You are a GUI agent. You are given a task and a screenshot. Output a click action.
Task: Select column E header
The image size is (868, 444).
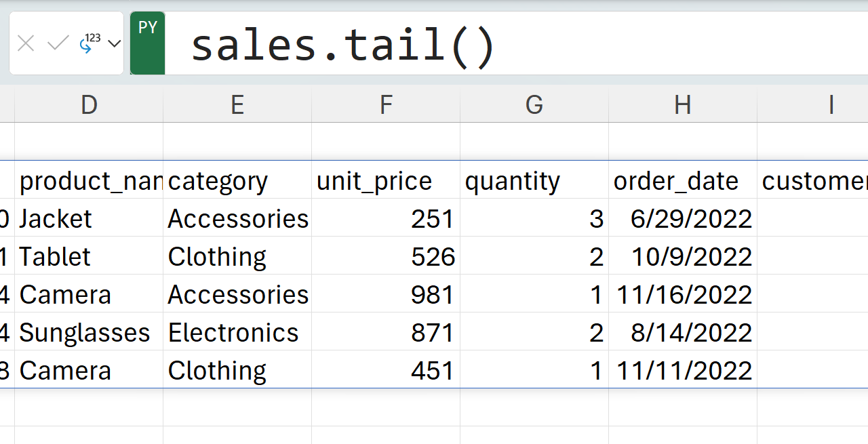[237, 105]
